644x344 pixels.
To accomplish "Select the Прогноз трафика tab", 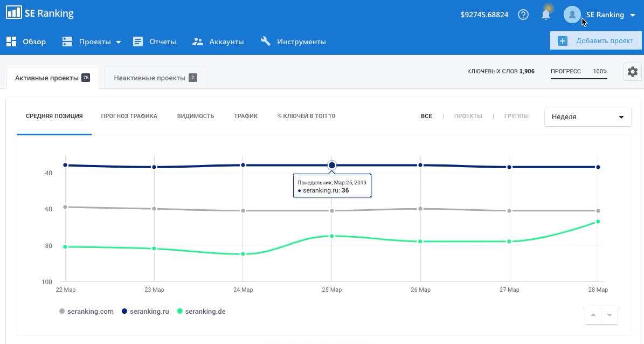I will point(129,116).
